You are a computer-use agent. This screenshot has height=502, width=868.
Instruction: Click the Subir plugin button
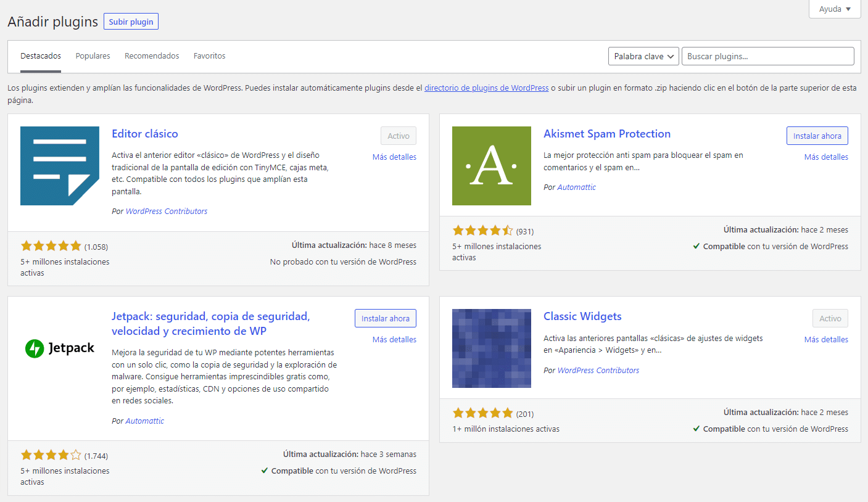(x=131, y=22)
